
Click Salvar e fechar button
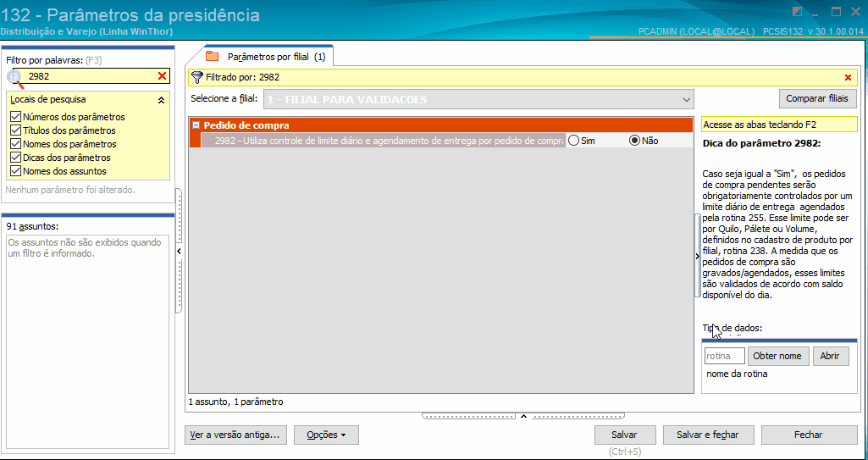tap(708, 435)
